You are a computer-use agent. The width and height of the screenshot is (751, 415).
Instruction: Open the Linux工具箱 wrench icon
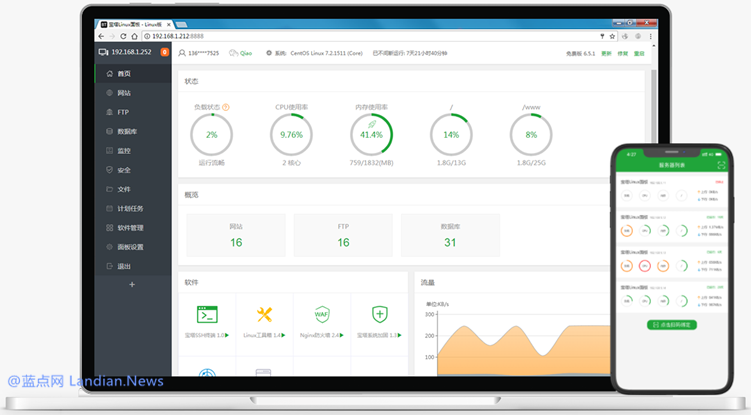pos(265,315)
